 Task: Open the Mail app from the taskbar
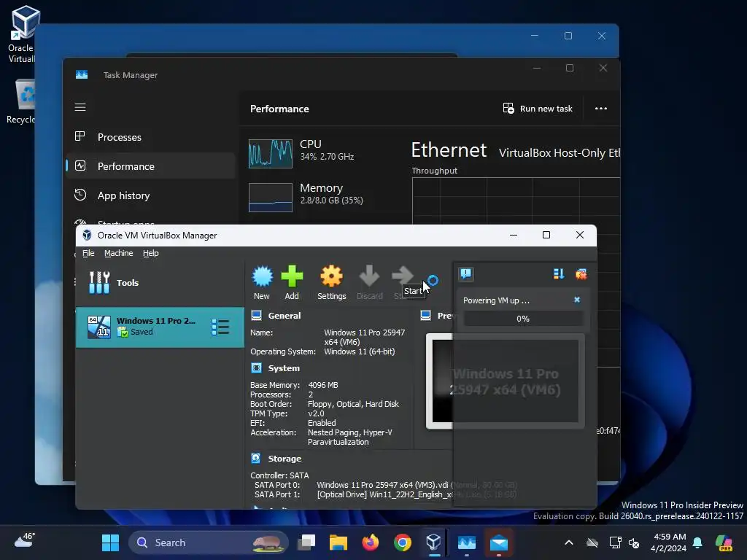[499, 542]
